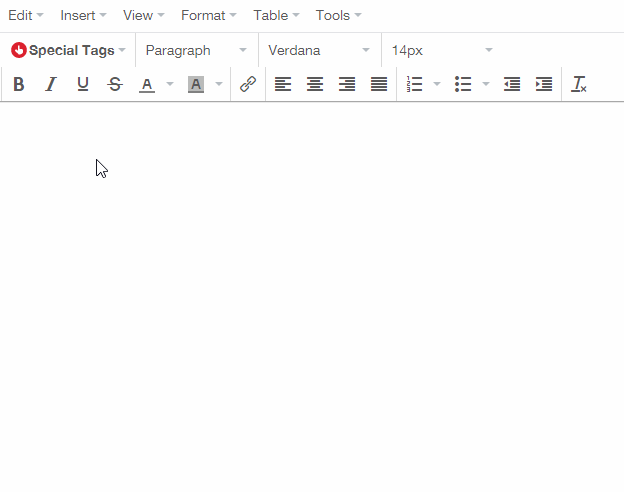This screenshot has height=492, width=624.
Task: Open the Insert menu
Action: (x=83, y=16)
